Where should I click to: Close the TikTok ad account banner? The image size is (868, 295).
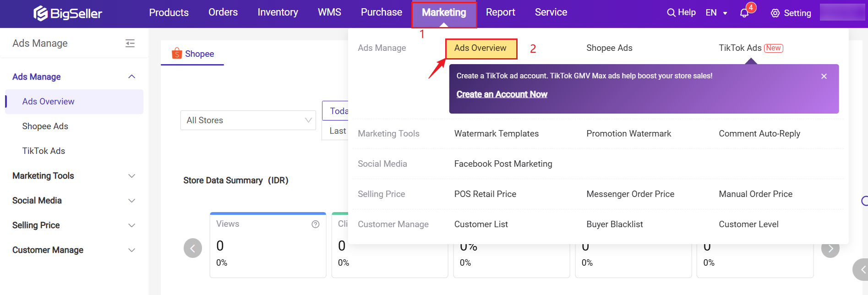coord(824,76)
